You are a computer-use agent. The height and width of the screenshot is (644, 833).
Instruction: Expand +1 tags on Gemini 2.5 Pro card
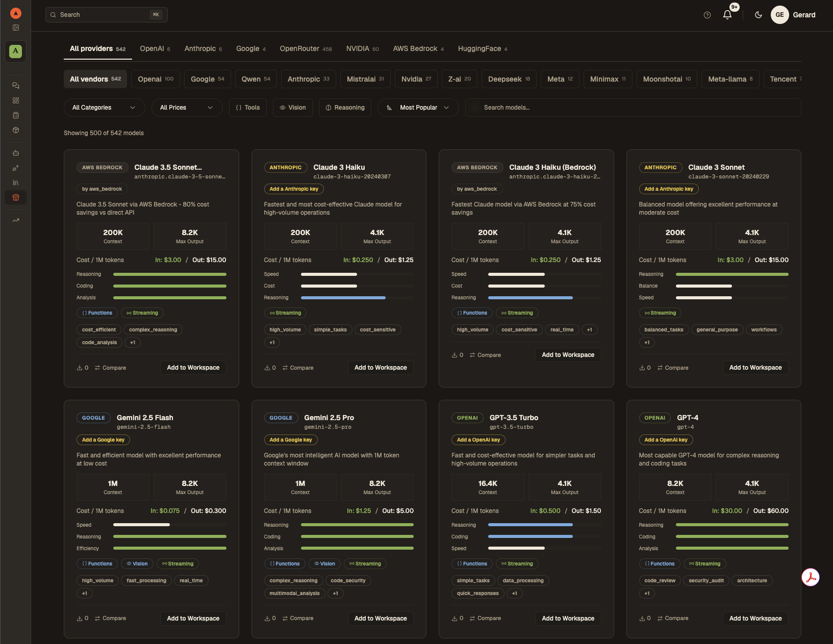tap(336, 594)
